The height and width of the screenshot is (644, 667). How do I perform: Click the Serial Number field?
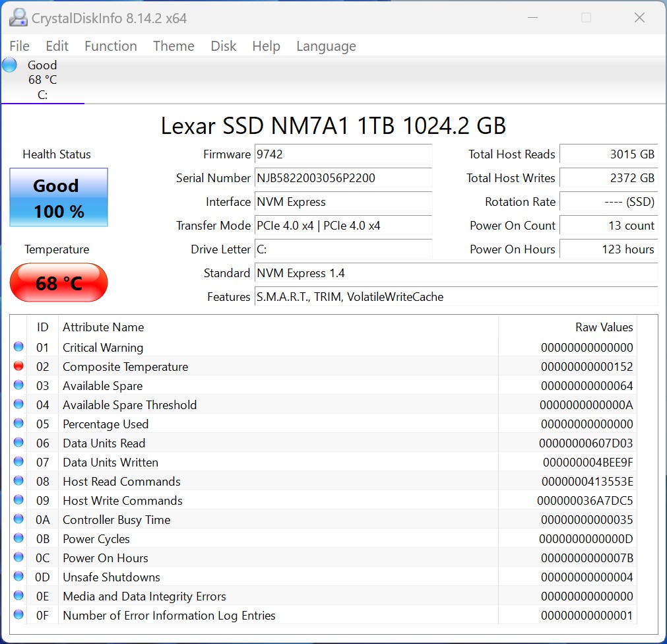coord(343,178)
